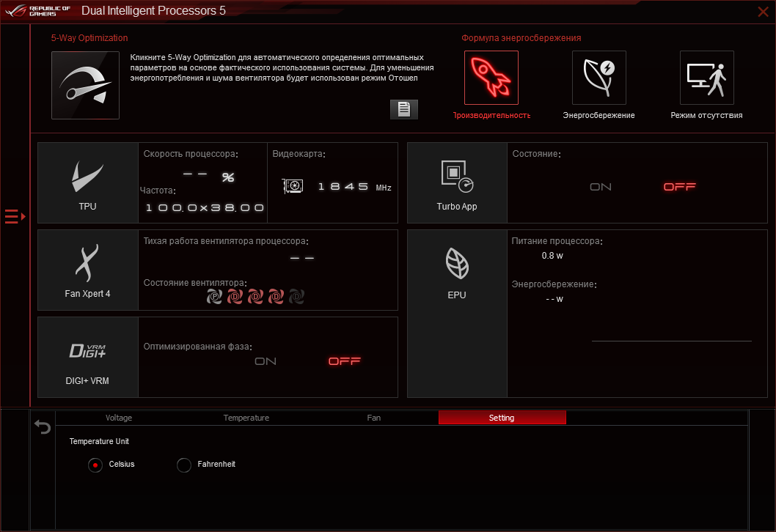Open the DIGI+ VRM panel
The image size is (776, 532).
click(87, 357)
